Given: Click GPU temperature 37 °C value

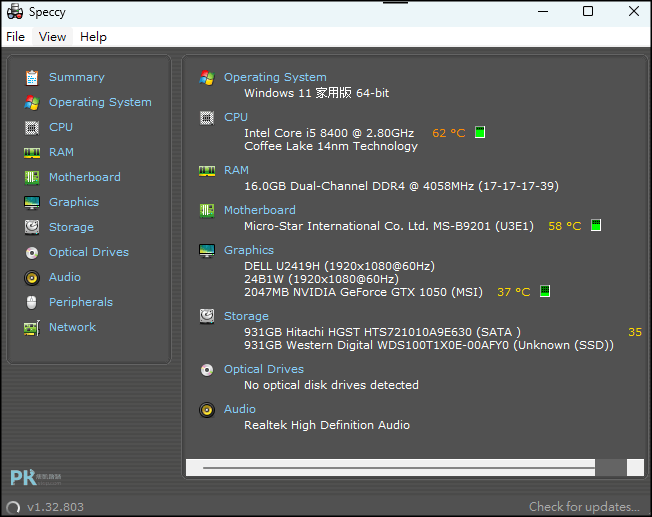Looking at the screenshot, I should coord(514,292).
